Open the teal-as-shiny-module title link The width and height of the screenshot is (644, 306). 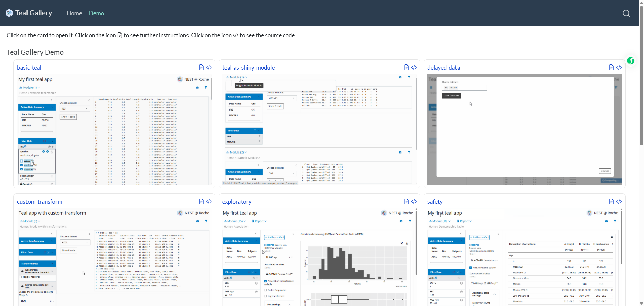248,68
